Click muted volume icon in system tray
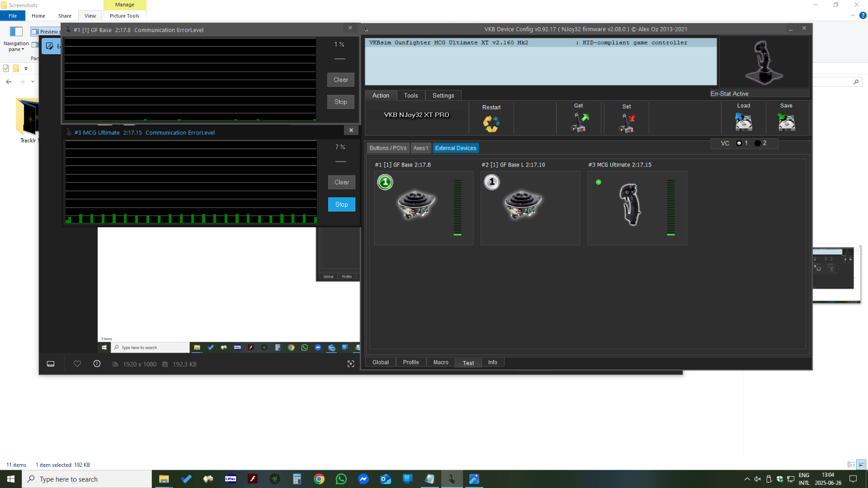The height and width of the screenshot is (488, 868). coord(757,479)
